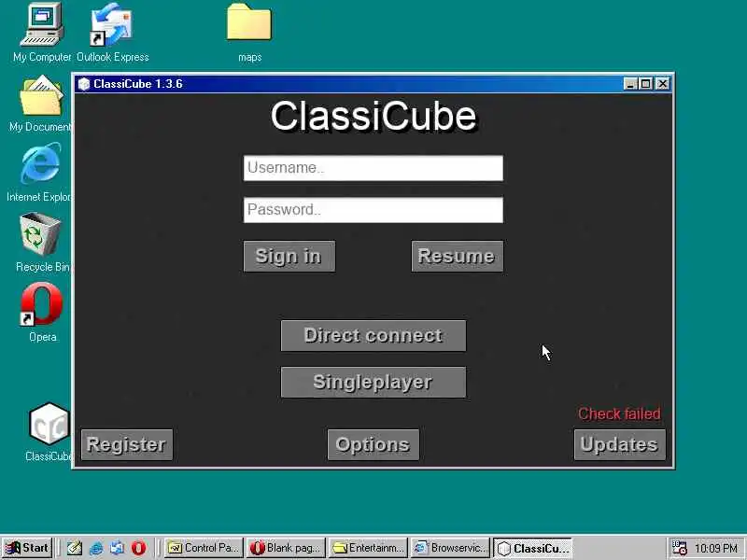
Task: Switch to Blank page Opera taskbar button
Action: [x=286, y=548]
